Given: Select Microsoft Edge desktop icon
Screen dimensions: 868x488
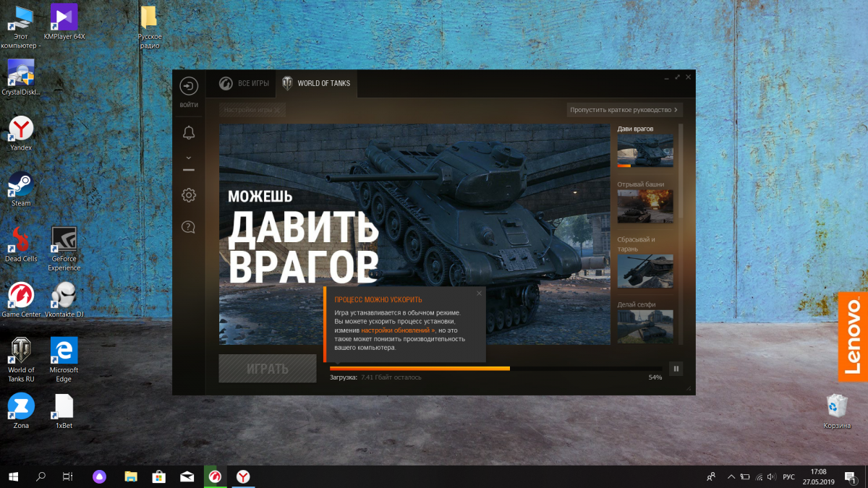Looking at the screenshot, I should coord(64,361).
